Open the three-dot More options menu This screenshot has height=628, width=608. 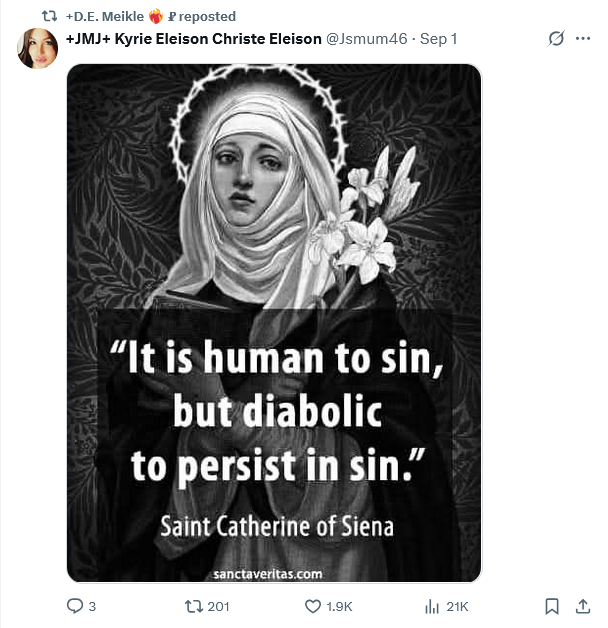click(583, 39)
